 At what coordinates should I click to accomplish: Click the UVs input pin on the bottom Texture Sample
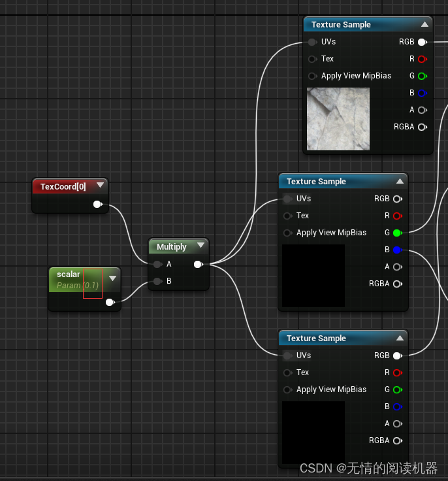287,356
